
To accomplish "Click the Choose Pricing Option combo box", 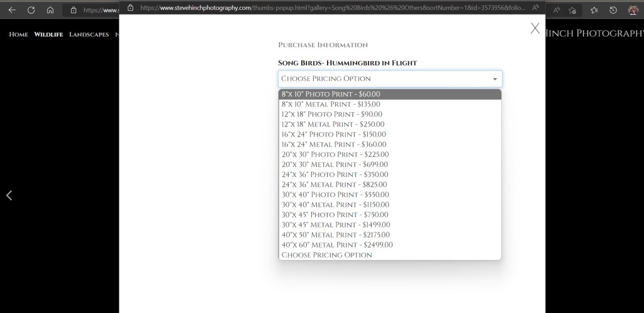I will [390, 79].
